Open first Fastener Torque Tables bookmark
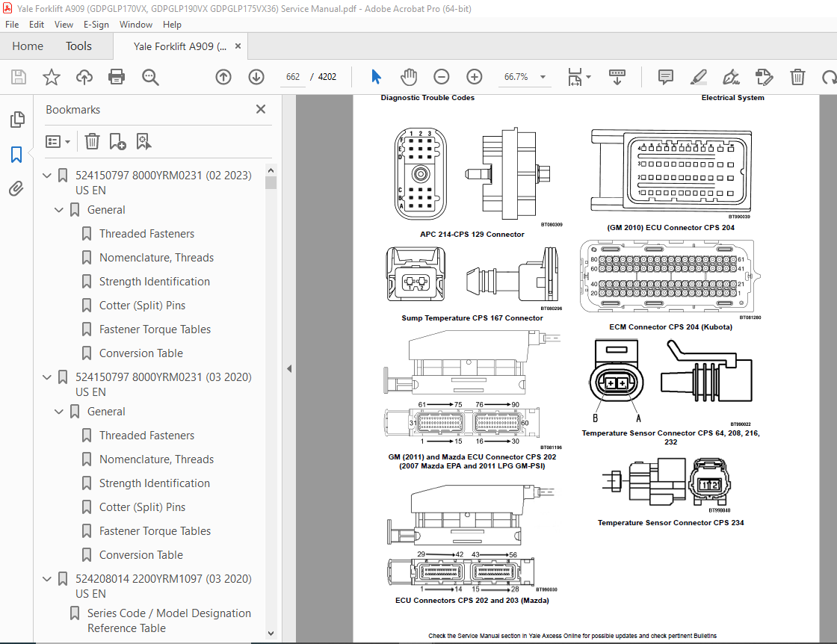The width and height of the screenshot is (837, 644). 155,329
